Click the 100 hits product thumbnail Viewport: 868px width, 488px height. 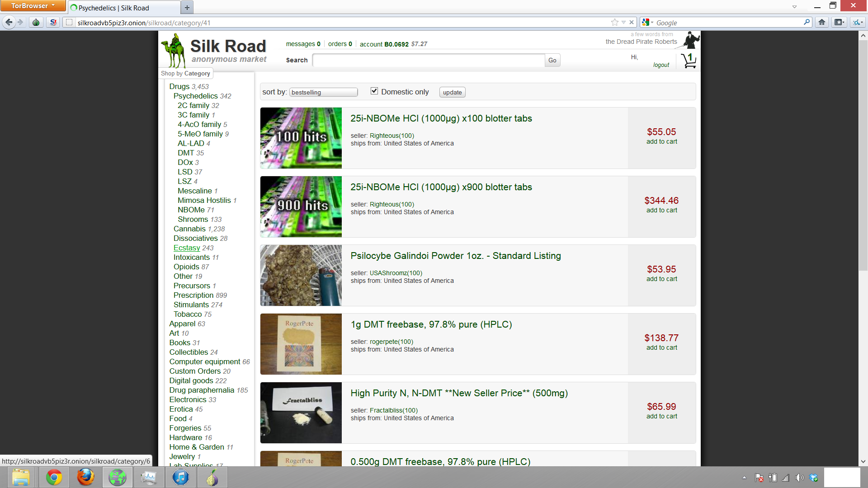[301, 138]
